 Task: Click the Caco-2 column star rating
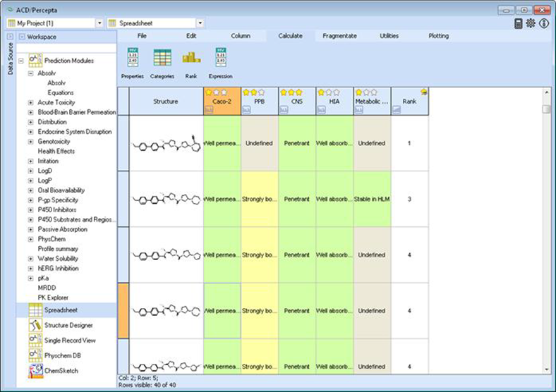[217, 92]
